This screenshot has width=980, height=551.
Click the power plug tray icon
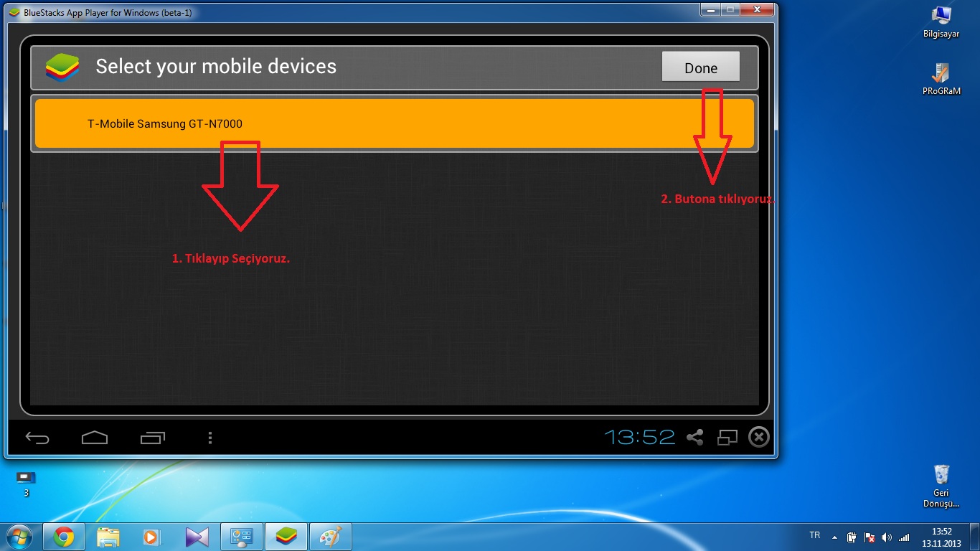pyautogui.click(x=852, y=537)
